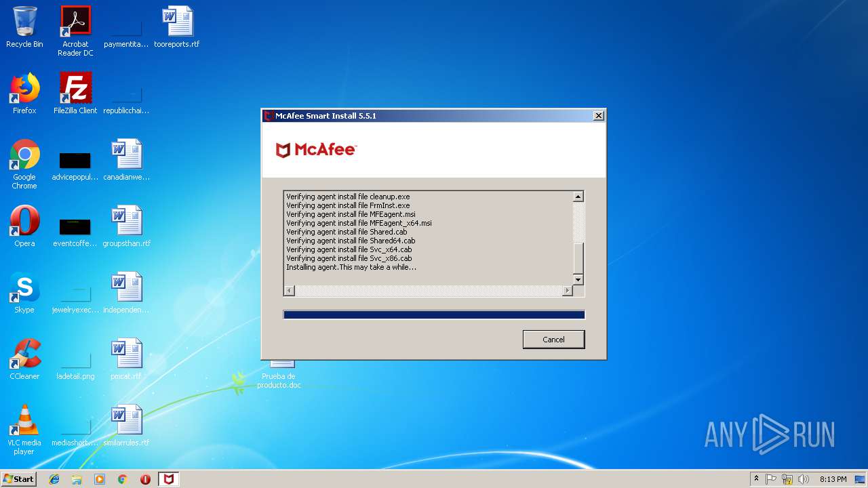Click the log's horizontal scroll left arrow

point(290,291)
